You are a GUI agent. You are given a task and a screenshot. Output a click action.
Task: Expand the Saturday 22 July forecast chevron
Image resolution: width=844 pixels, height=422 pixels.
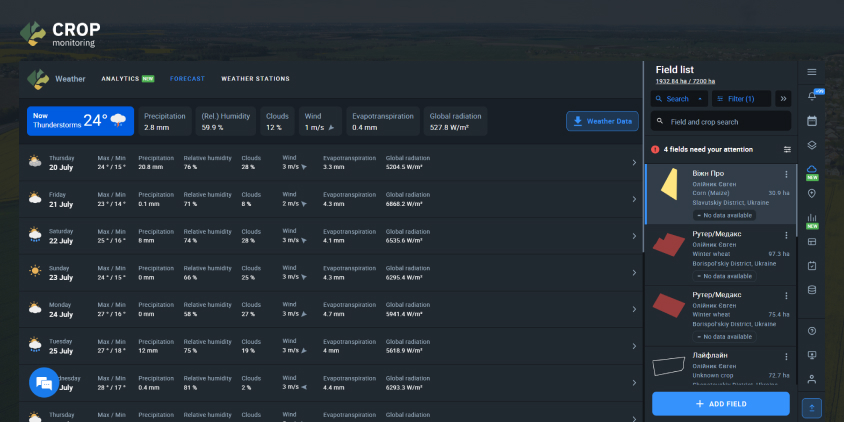[634, 235]
